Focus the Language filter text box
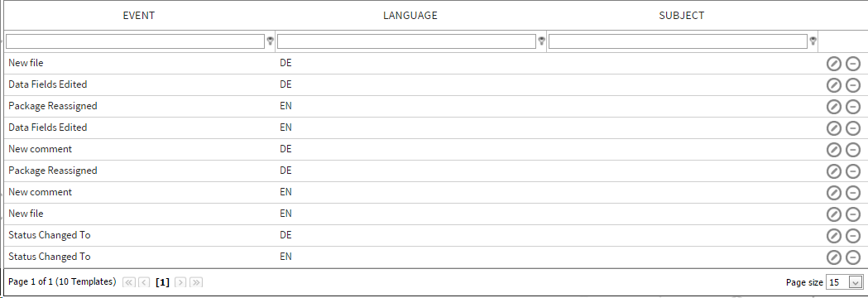The image size is (868, 298). [x=406, y=41]
